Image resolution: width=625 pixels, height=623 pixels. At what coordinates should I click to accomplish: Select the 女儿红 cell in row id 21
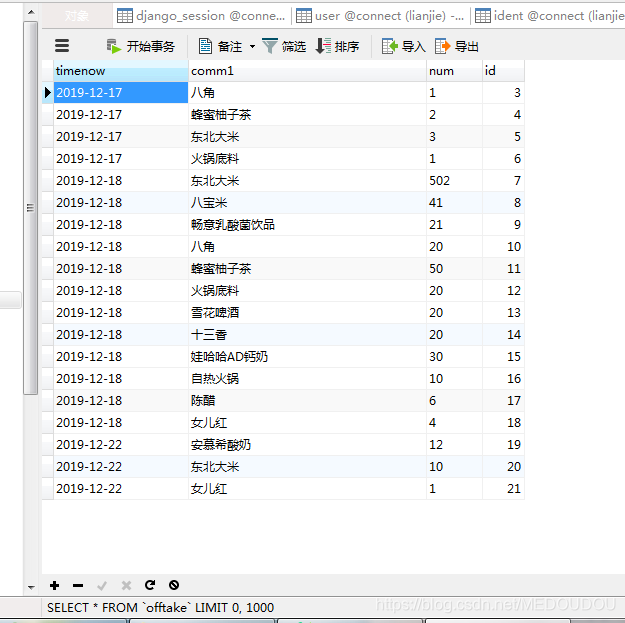pyautogui.click(x=307, y=488)
